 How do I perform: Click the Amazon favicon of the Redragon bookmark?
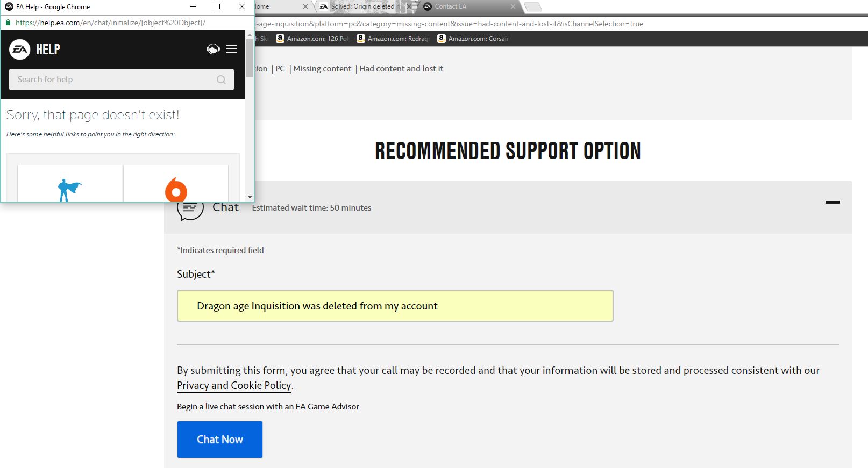(x=361, y=39)
